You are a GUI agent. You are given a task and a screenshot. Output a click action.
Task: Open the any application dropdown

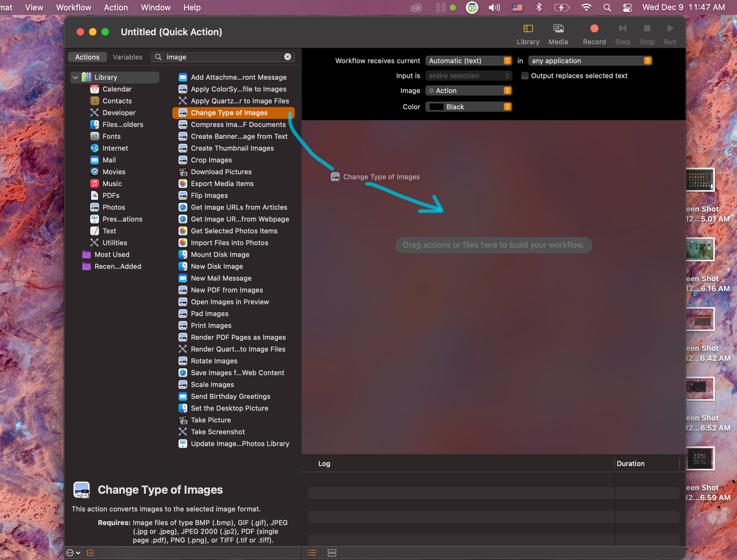590,61
